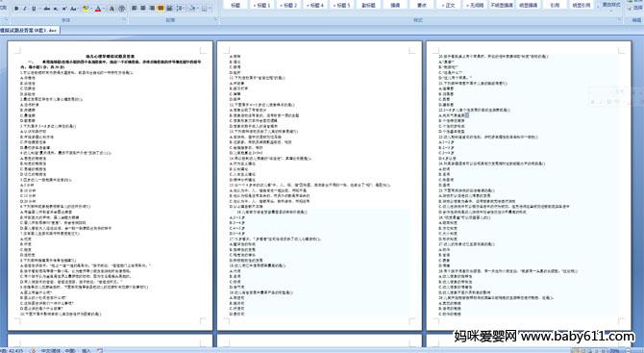The width and height of the screenshot is (644, 353).
Task: Click the red font color icon
Action: [x=98, y=9]
